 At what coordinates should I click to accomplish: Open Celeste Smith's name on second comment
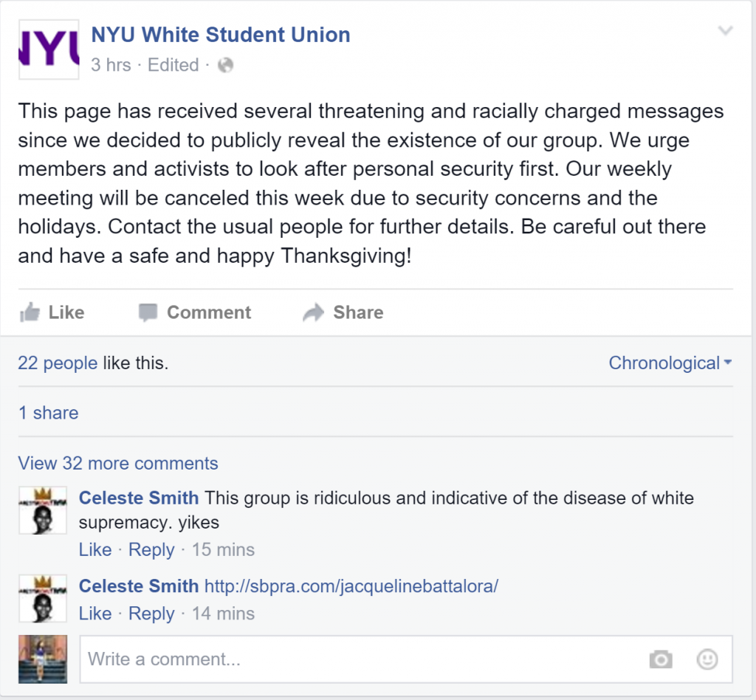click(x=139, y=586)
